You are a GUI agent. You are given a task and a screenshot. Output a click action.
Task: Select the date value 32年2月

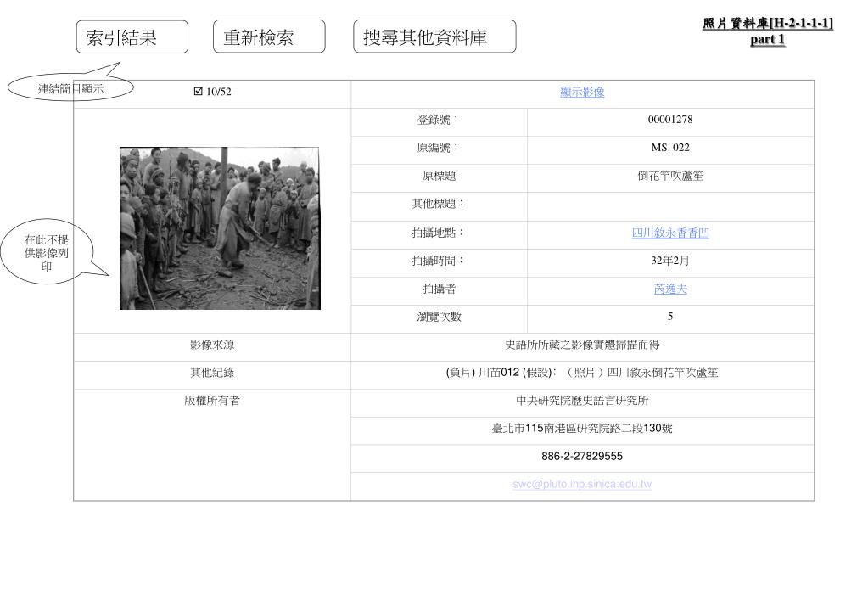coord(669,261)
